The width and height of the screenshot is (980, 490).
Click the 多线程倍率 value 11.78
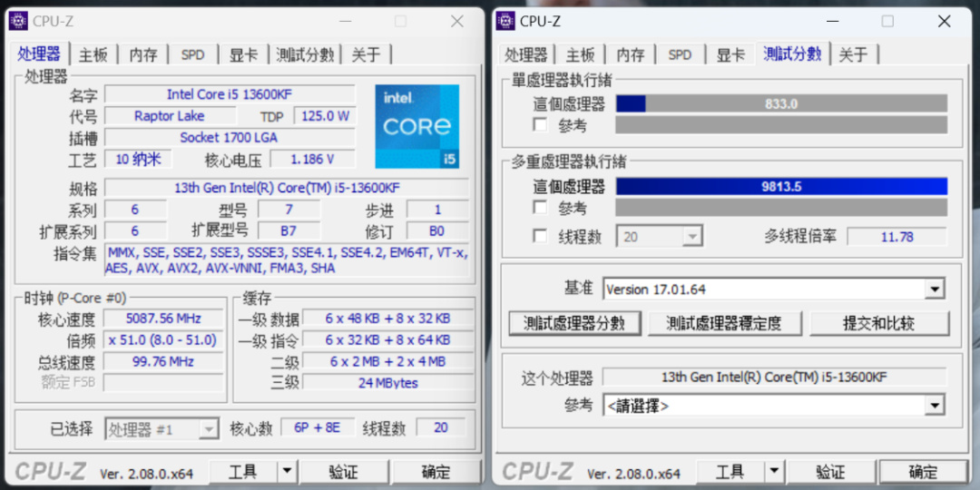point(897,237)
